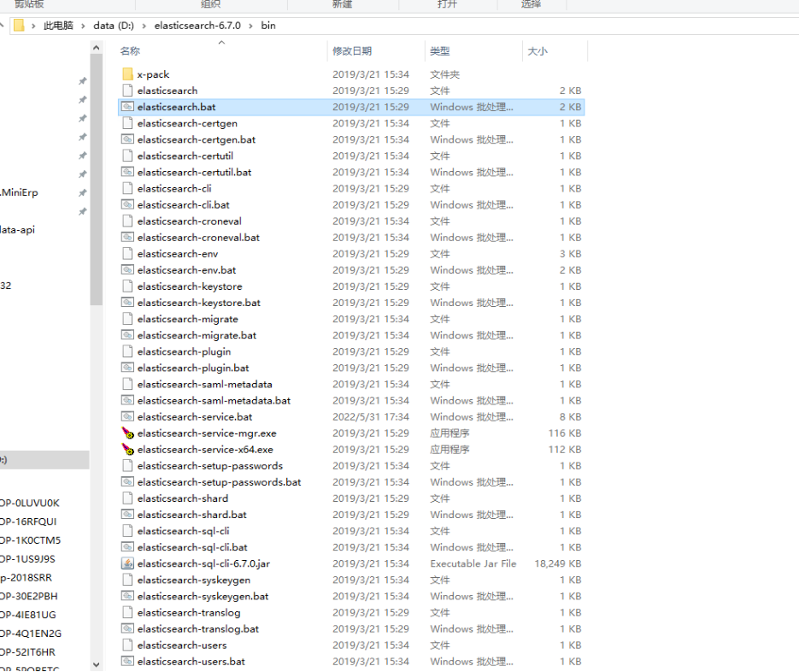Sort files by 大小 column
The image size is (799, 672).
point(538,51)
